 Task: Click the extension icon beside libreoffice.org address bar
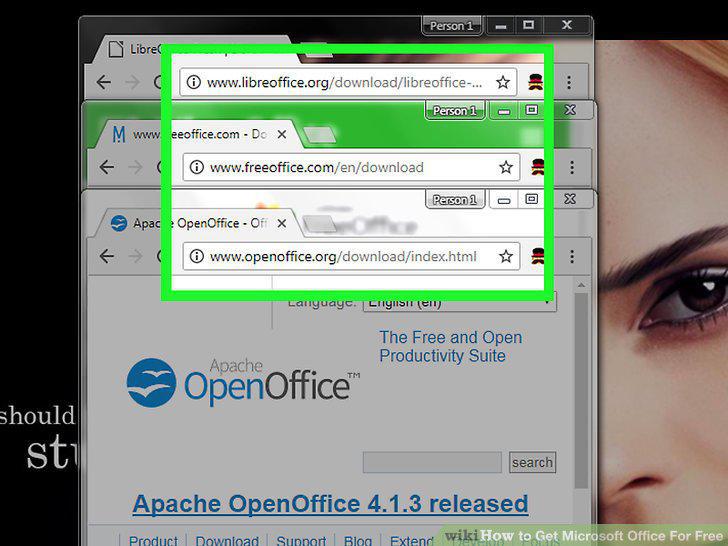pyautogui.click(x=535, y=82)
